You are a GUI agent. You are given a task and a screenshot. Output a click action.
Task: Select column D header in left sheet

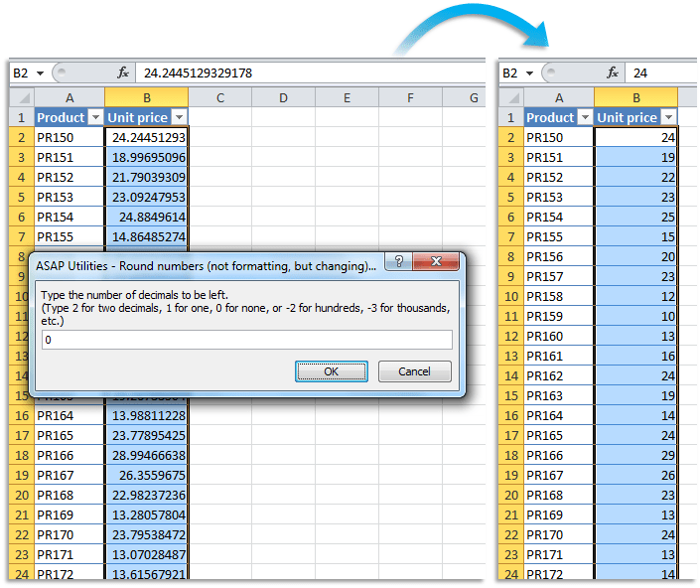pos(284,97)
